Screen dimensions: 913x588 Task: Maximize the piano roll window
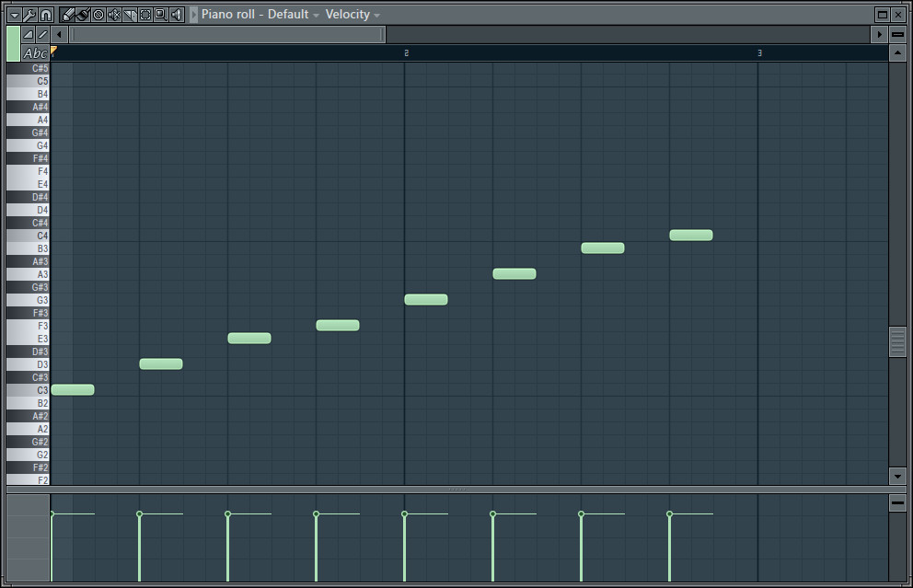pos(883,15)
